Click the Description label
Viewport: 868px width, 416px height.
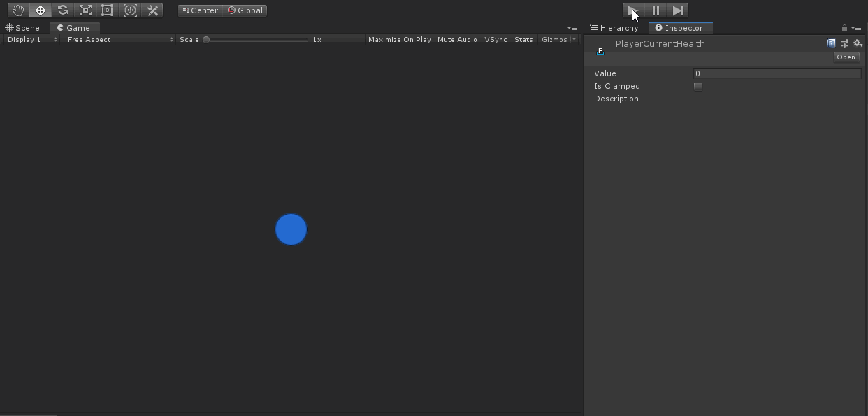click(x=616, y=99)
